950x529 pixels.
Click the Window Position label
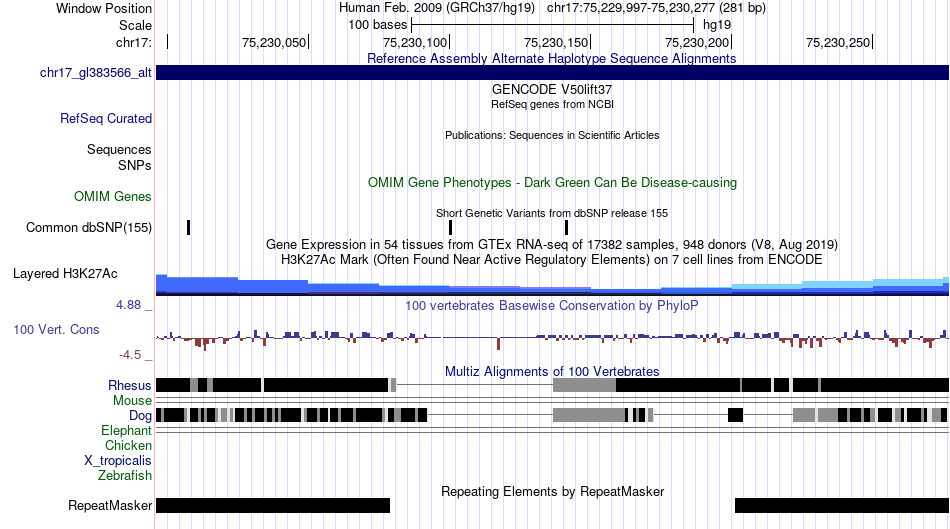104,8
